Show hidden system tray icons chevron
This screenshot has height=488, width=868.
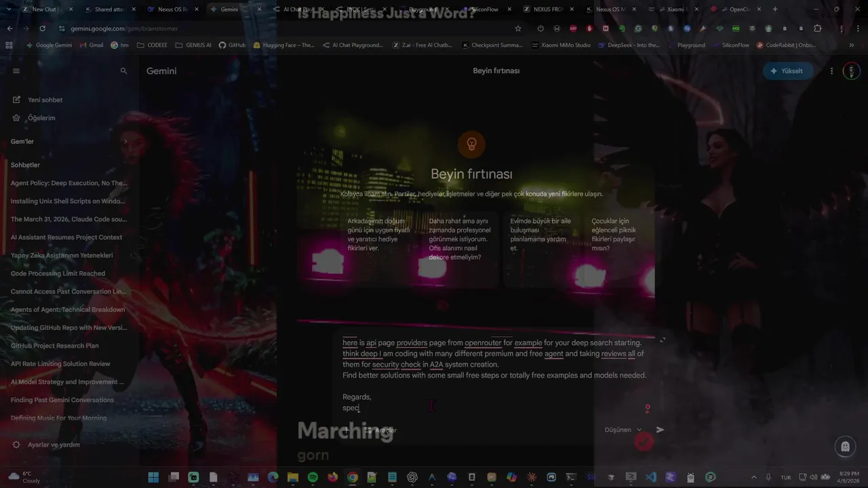753,477
